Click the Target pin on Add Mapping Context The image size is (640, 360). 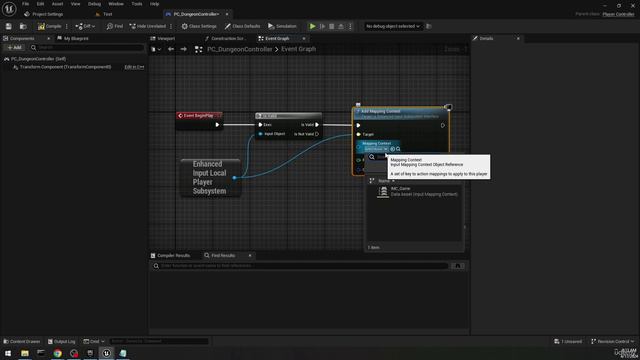pos(359,134)
